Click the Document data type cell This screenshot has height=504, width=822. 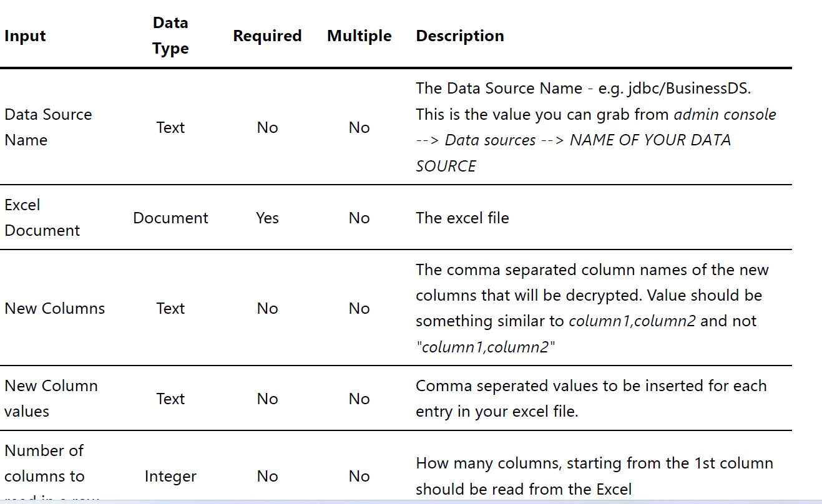coord(170,218)
